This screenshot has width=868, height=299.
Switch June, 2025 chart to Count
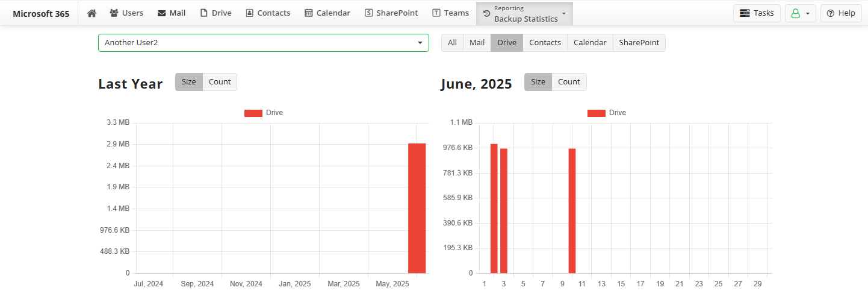pos(569,82)
